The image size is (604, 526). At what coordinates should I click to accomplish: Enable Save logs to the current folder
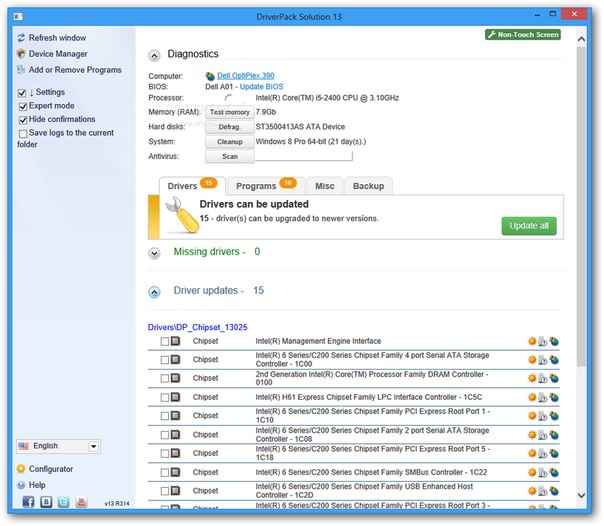pyautogui.click(x=23, y=133)
